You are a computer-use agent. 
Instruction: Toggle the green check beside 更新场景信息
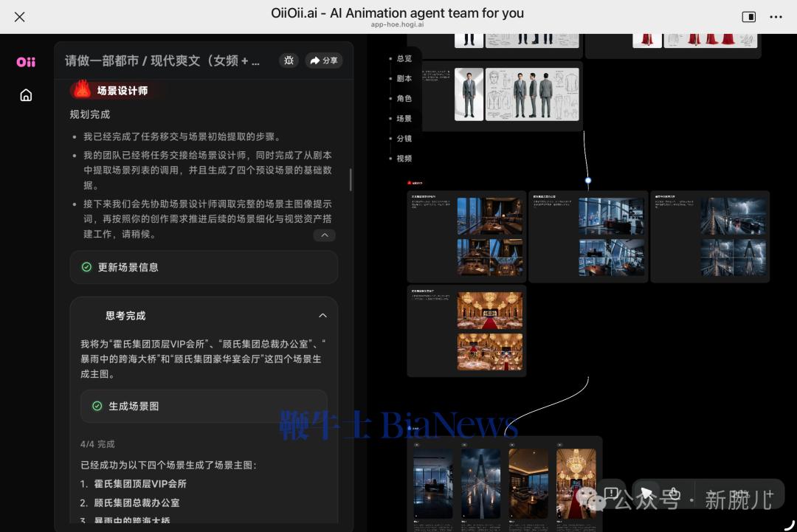(x=86, y=267)
